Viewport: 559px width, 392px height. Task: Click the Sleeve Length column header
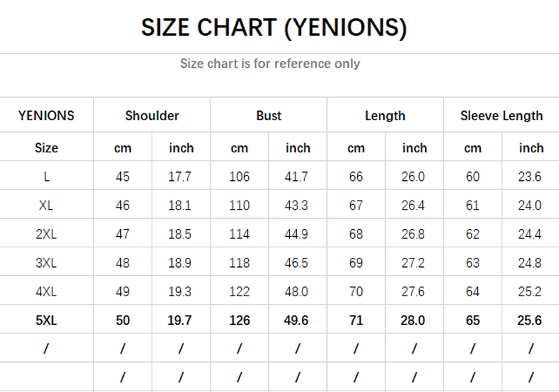tap(501, 116)
